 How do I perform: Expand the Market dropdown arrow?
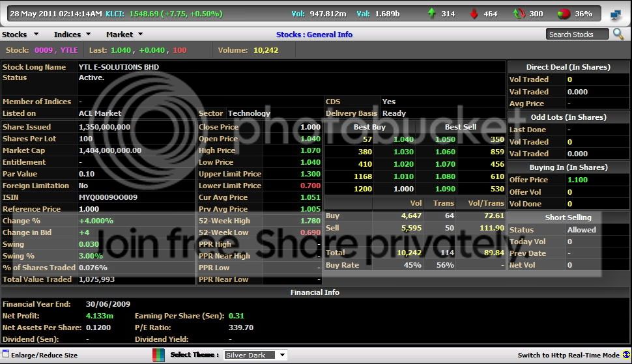[x=140, y=35]
